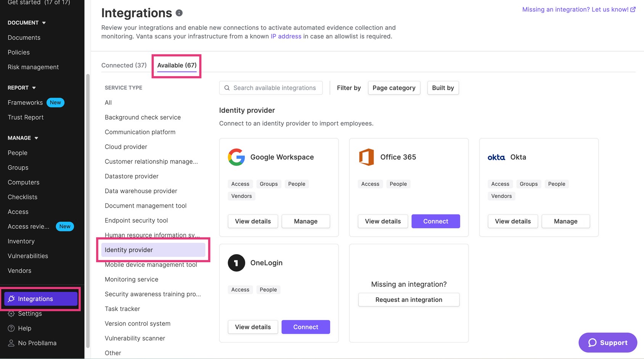
Task: Click the sidebar vertical scrollbar
Action: click(x=88, y=210)
